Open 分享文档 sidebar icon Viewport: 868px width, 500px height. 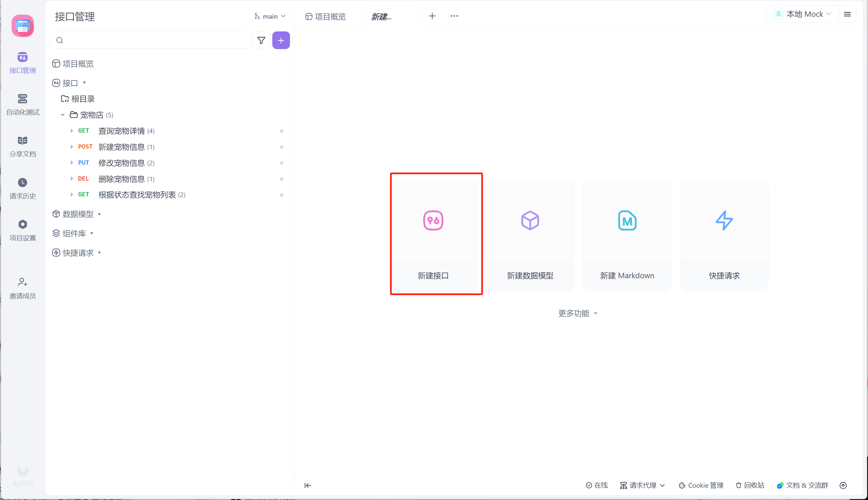pos(23,146)
